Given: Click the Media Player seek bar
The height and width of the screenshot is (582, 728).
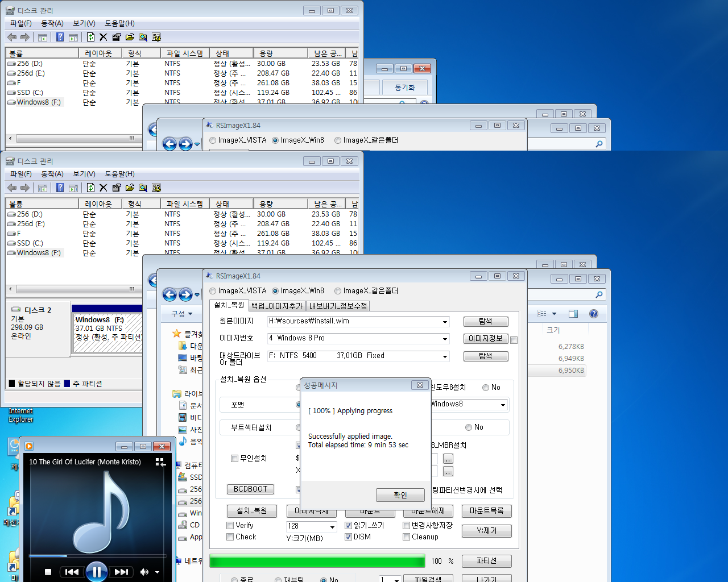Looking at the screenshot, I should pyautogui.click(x=98, y=556).
